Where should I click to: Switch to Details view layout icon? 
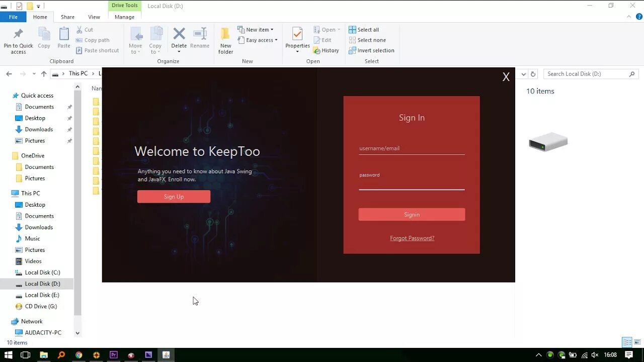click(x=627, y=342)
